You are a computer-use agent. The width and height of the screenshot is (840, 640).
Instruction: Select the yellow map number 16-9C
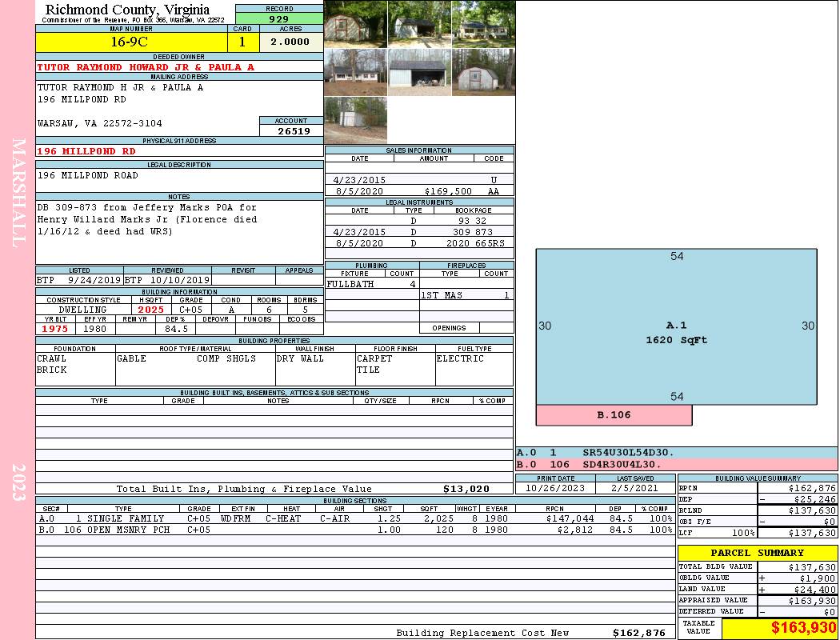pyautogui.click(x=130, y=42)
